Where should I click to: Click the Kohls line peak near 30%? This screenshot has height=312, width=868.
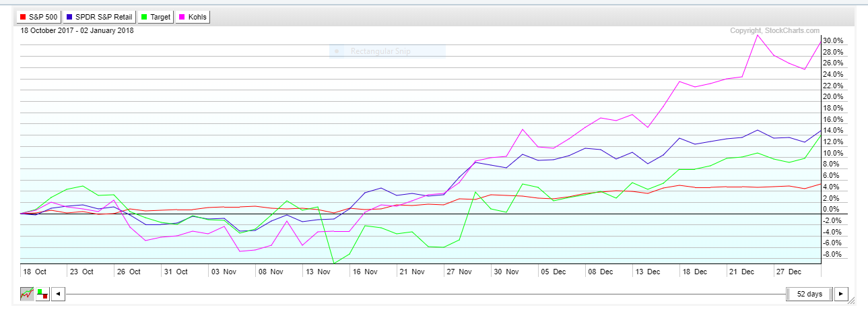pyautogui.click(x=757, y=35)
